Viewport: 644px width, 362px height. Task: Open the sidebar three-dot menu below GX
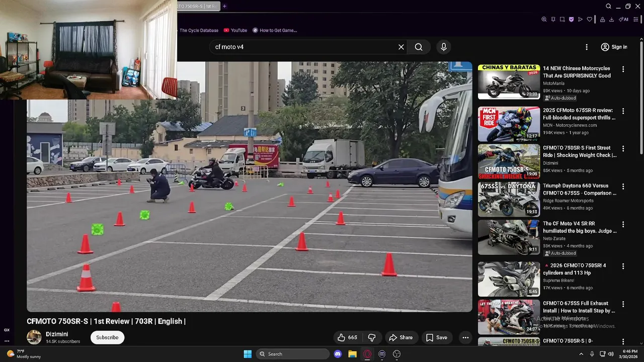(7, 341)
